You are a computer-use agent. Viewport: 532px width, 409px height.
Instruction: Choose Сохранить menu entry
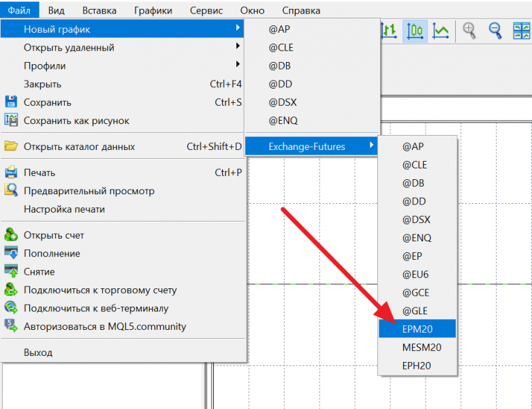(x=122, y=102)
